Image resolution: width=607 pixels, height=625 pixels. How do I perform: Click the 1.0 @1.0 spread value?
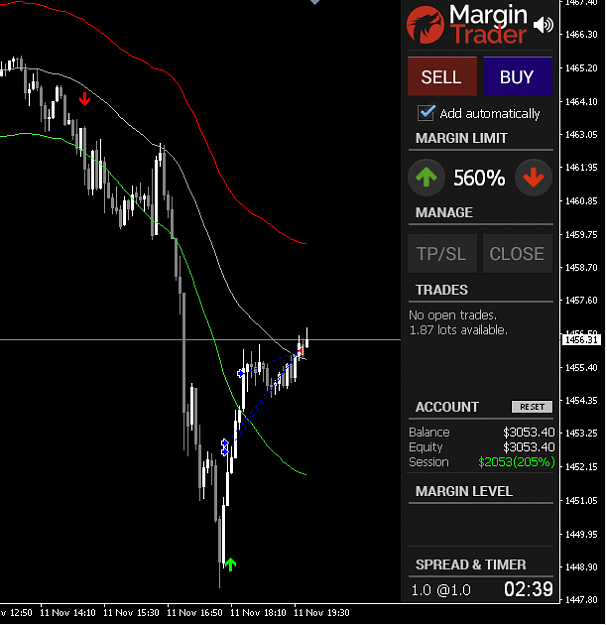pos(441,590)
